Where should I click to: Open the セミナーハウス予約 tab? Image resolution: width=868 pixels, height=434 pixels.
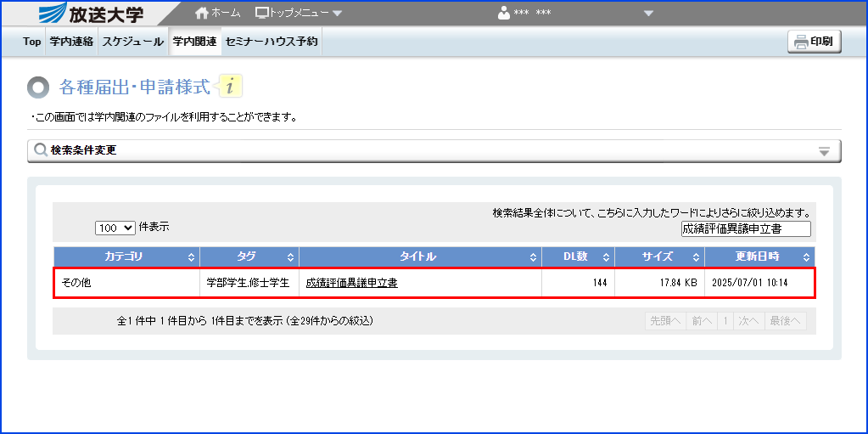pyautogui.click(x=272, y=42)
